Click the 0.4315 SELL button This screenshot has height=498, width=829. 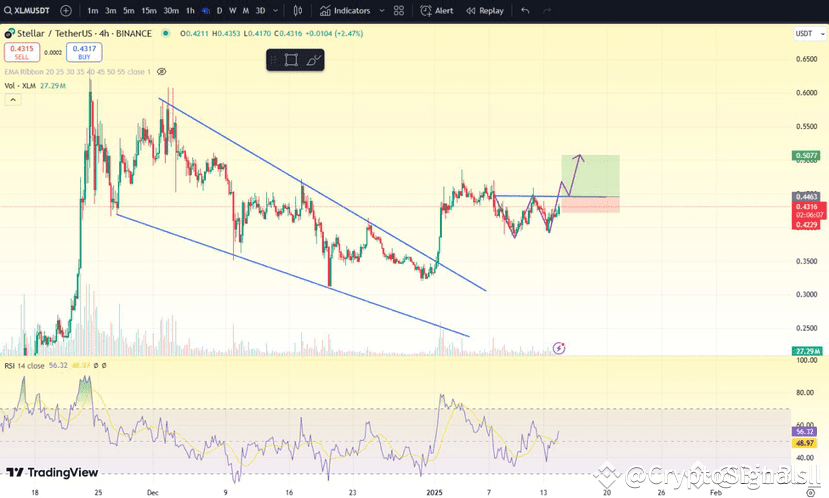tap(22, 52)
